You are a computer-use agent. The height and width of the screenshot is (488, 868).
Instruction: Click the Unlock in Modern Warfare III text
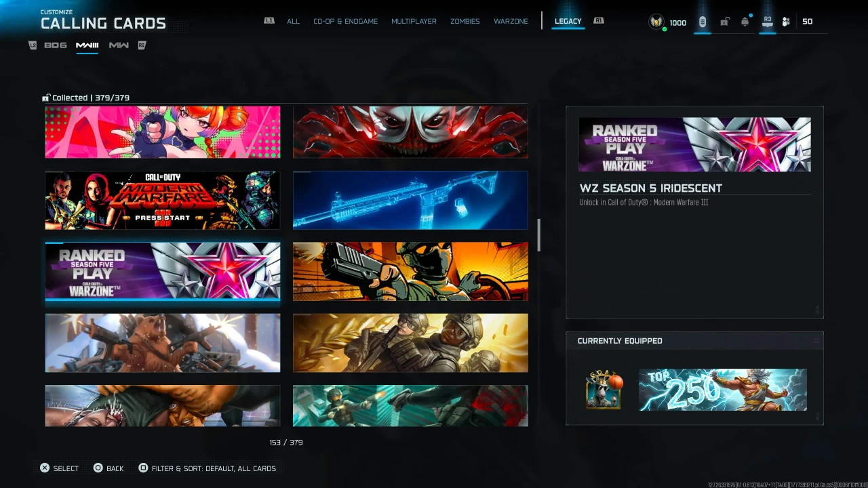point(644,203)
